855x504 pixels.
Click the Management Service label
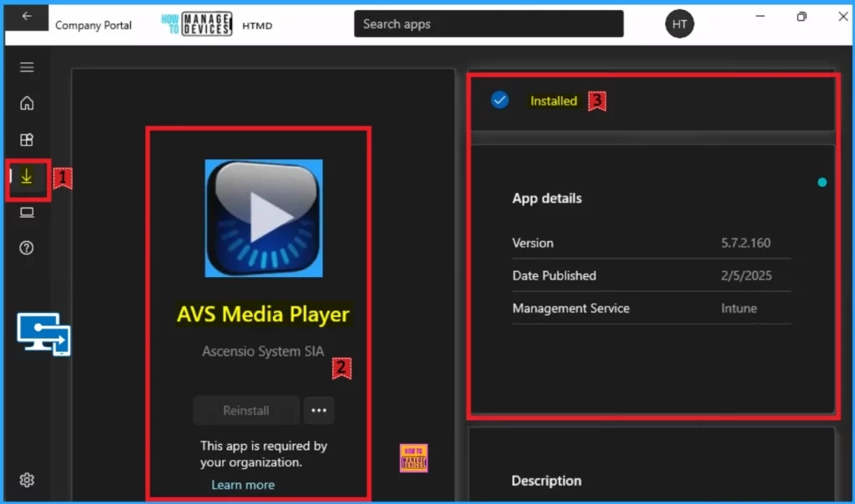point(571,309)
